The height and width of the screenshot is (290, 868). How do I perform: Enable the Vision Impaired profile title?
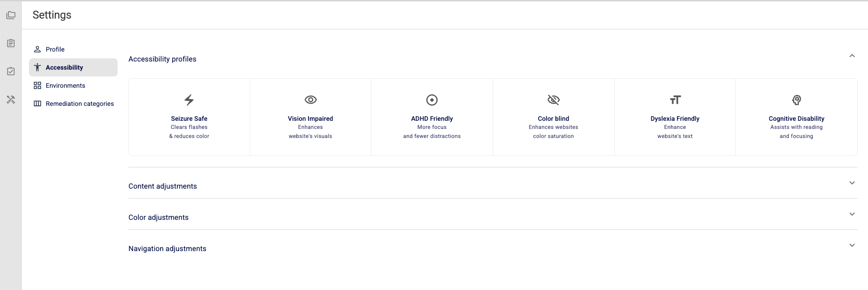[310, 119]
